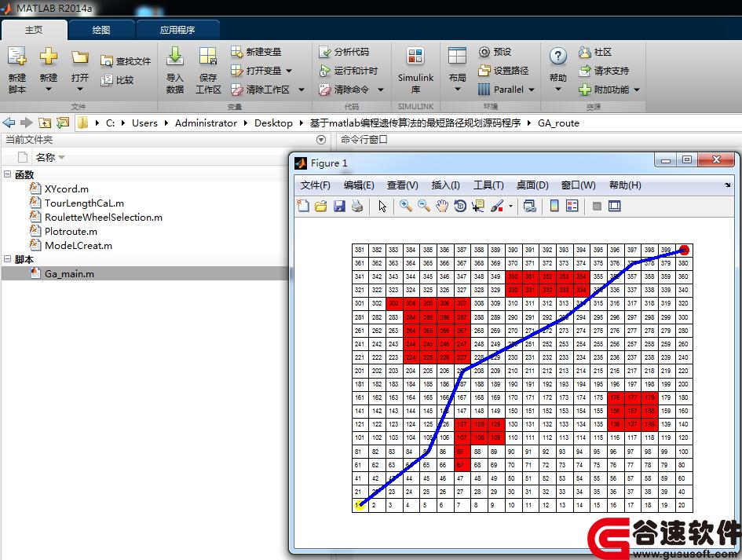Click Preferences (预设) gear icon
The image size is (742, 560).
[x=484, y=52]
